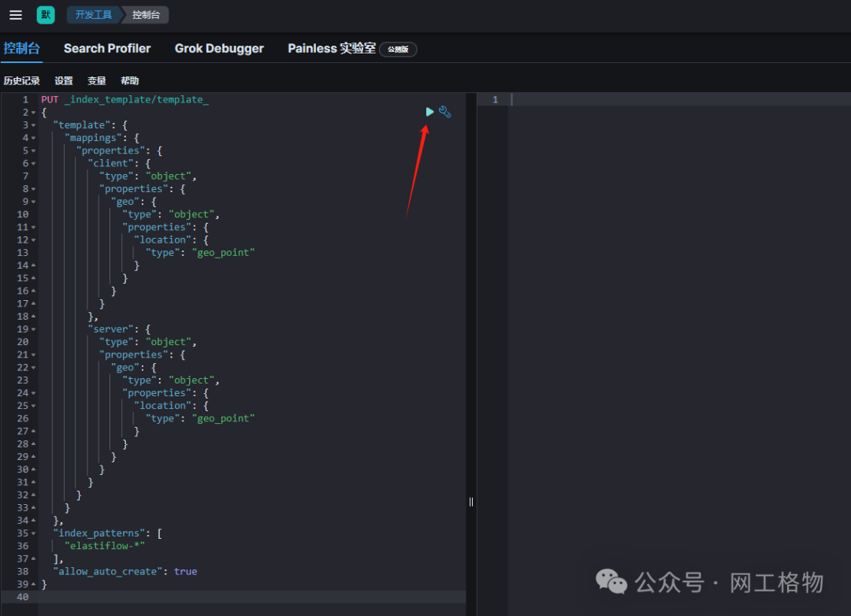Viewport: 851px width, 616px height.
Task: Collapse the "index_patterns" fold at line 35
Action: point(34,533)
